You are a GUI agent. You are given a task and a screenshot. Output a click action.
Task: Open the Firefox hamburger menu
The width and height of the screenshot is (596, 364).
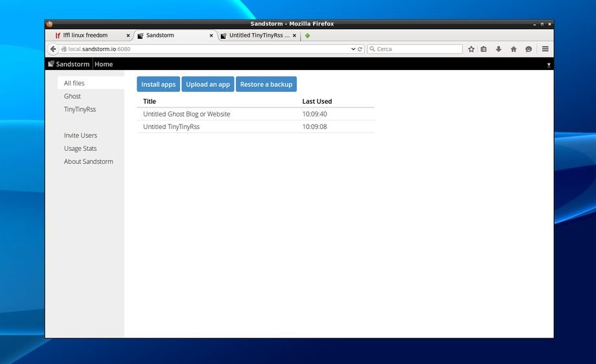[x=545, y=49]
